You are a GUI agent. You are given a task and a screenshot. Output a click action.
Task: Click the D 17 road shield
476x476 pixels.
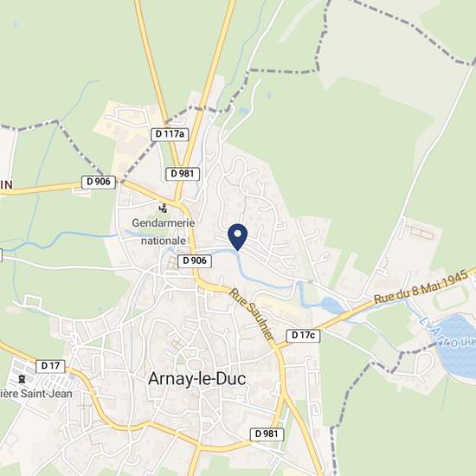50,366
